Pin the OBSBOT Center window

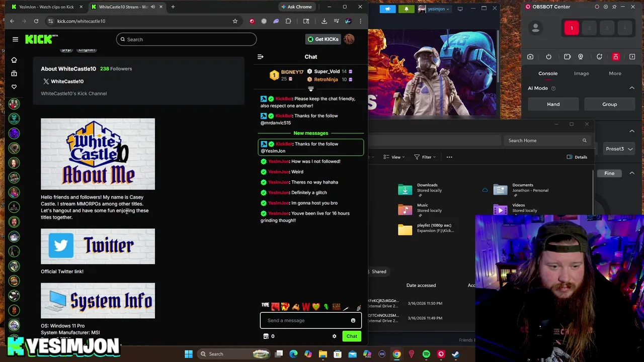614,7
